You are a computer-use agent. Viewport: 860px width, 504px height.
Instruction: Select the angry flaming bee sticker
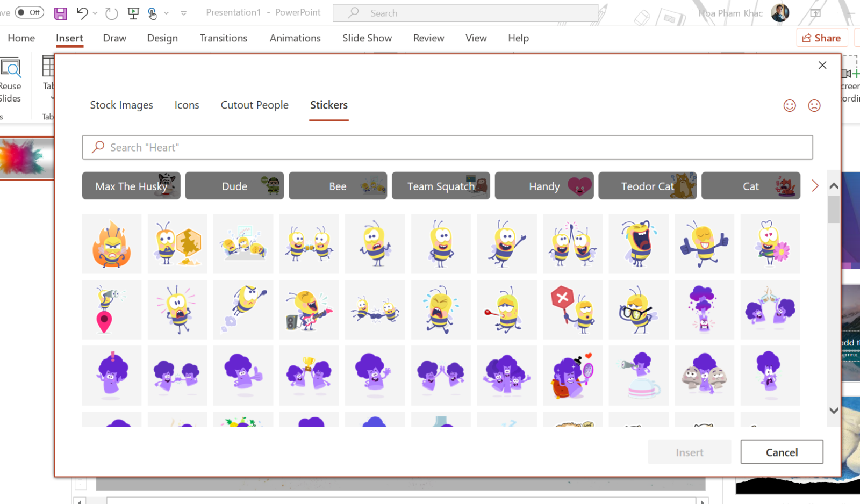coord(112,244)
